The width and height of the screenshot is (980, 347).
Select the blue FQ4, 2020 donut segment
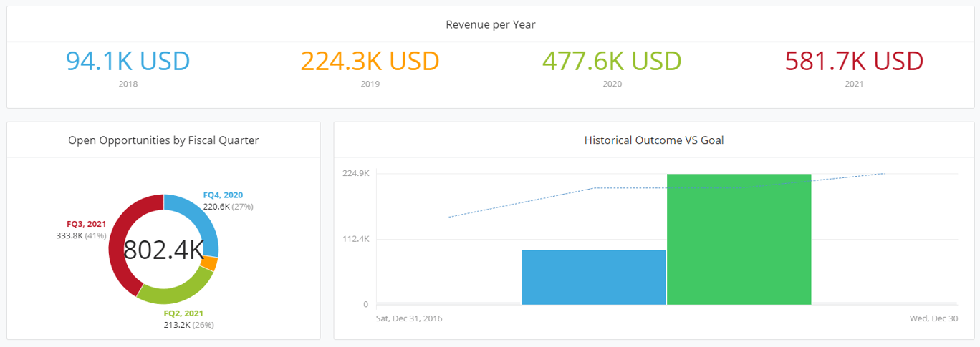[203, 223]
